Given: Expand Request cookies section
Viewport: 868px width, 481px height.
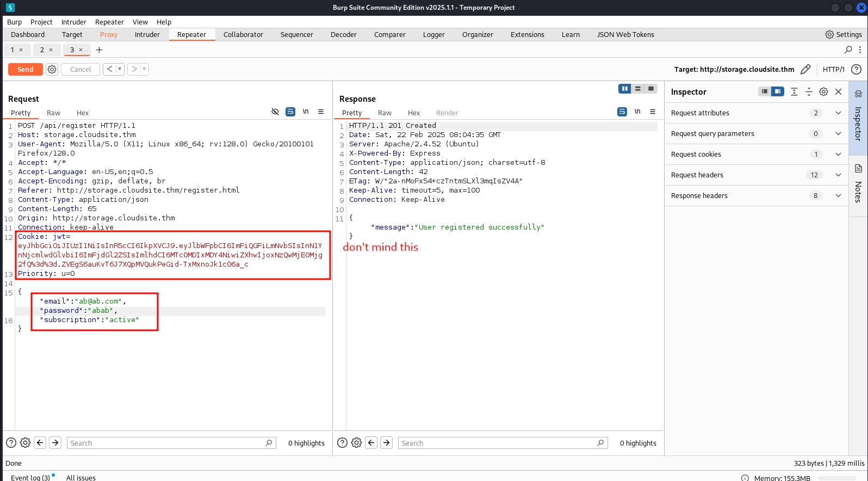Looking at the screenshot, I should (x=838, y=154).
